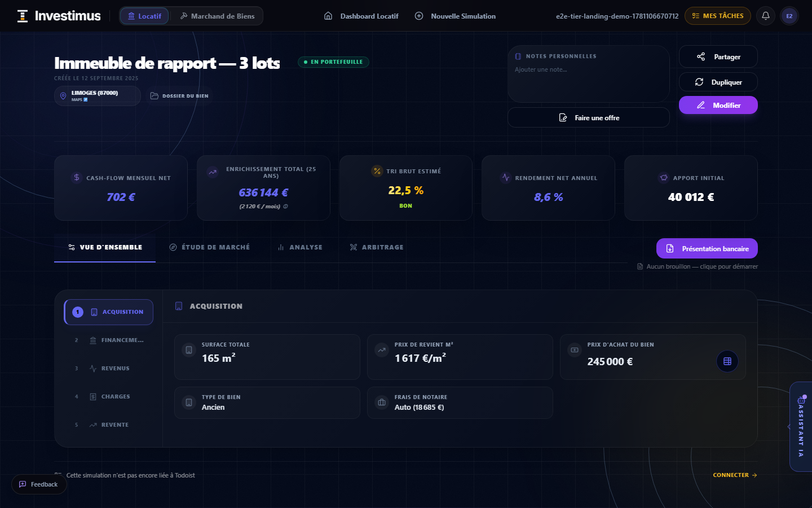
Task: Click the Connecter link for Todoist
Action: point(735,475)
